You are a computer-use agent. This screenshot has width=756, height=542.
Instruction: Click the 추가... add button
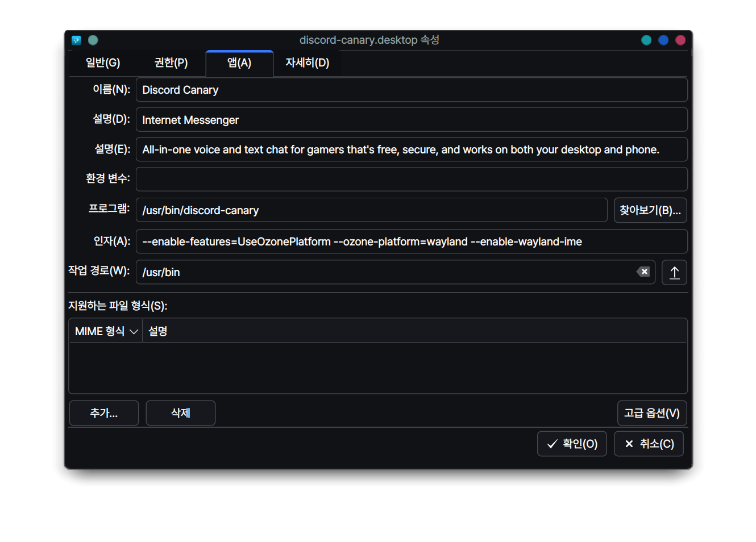point(104,413)
